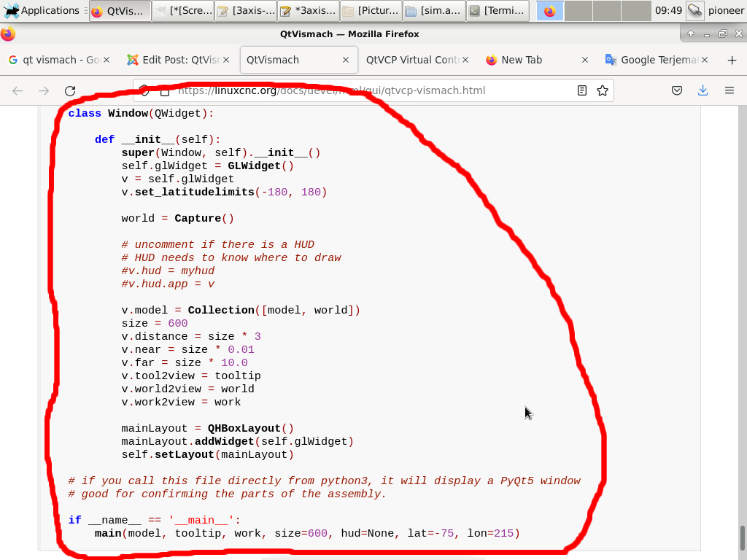The width and height of the screenshot is (747, 560).
Task: Reload the current page
Action: pos(70,90)
